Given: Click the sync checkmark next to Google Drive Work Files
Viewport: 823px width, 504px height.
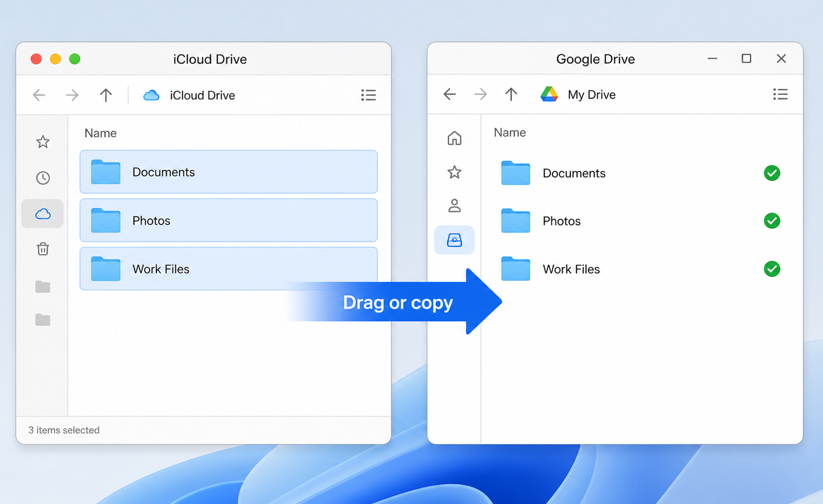Looking at the screenshot, I should pyautogui.click(x=772, y=269).
